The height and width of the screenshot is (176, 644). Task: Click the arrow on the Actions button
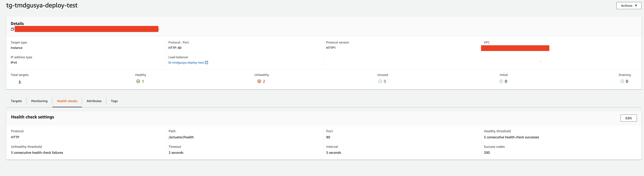636,5
